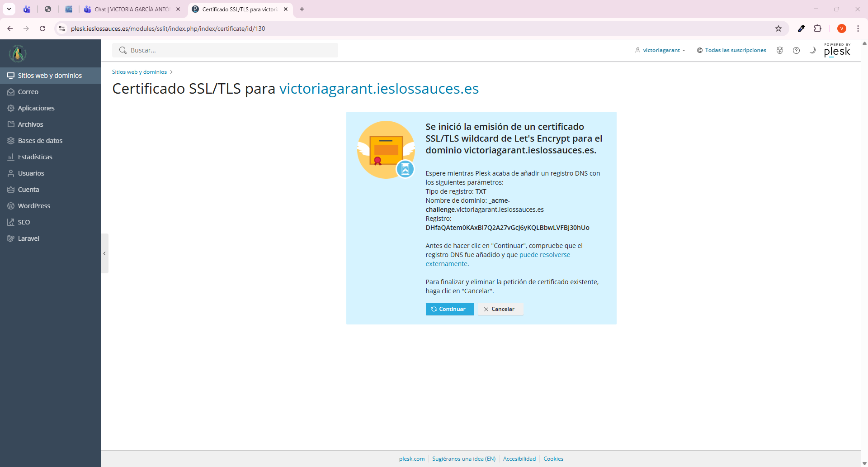Click the SEO sidebar icon
The width and height of the screenshot is (868, 467).
(x=11, y=222)
